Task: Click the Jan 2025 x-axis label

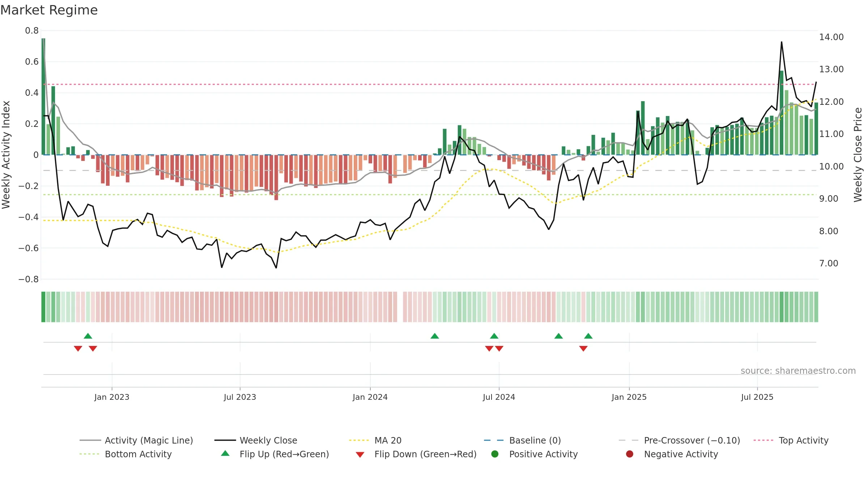Action: click(629, 397)
